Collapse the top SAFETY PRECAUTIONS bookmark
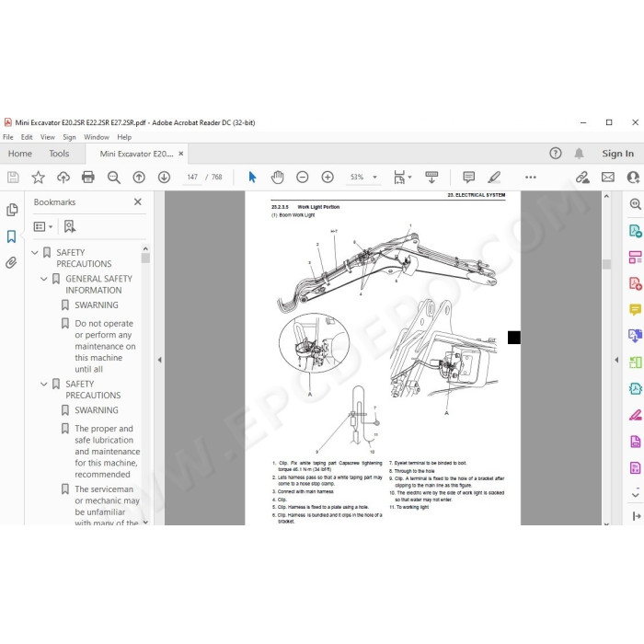The image size is (644, 644). [35, 253]
